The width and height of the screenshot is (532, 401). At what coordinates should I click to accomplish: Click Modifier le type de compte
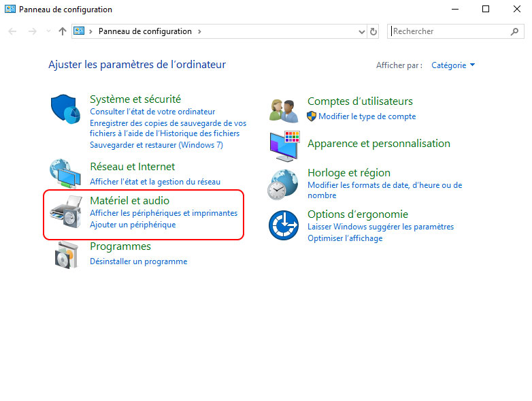point(367,116)
